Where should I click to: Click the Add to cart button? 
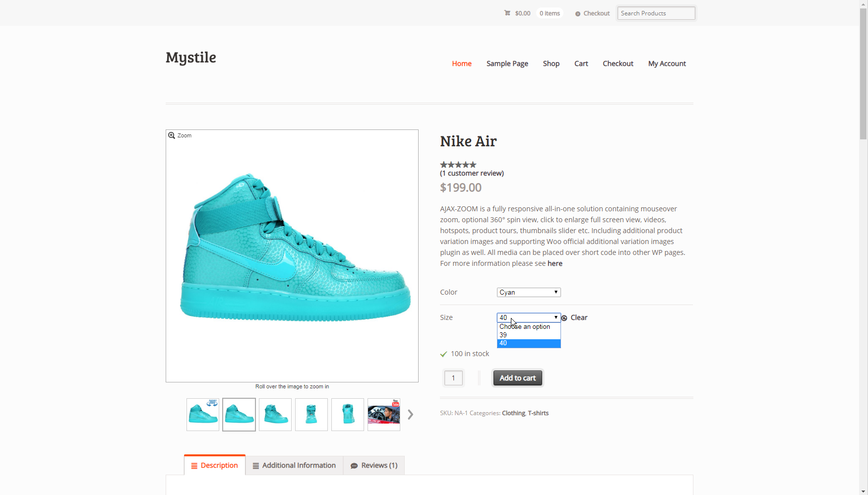pos(518,378)
